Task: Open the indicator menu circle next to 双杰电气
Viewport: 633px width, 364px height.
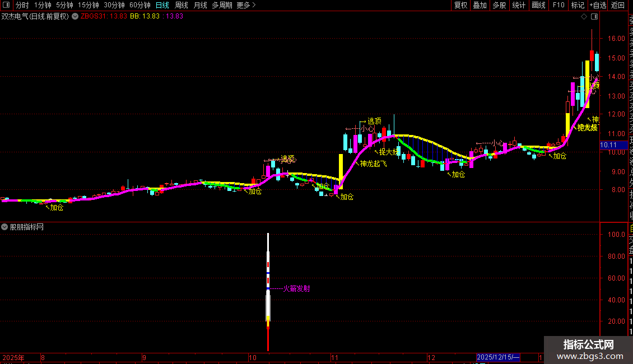Action: [x=75, y=16]
